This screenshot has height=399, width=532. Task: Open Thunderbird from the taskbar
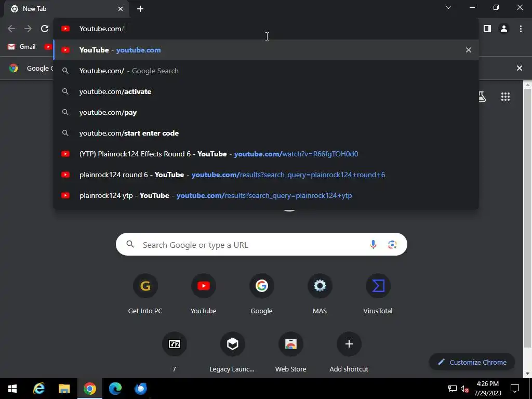(140, 389)
